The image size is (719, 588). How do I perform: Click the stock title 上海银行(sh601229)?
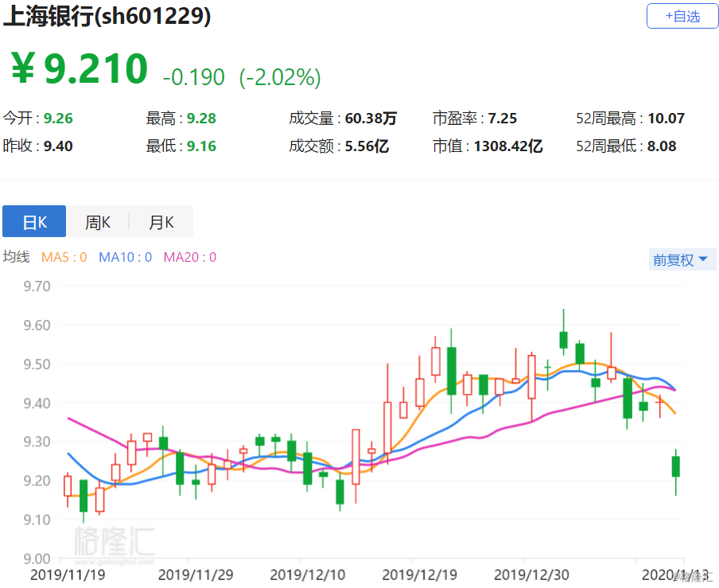click(107, 16)
